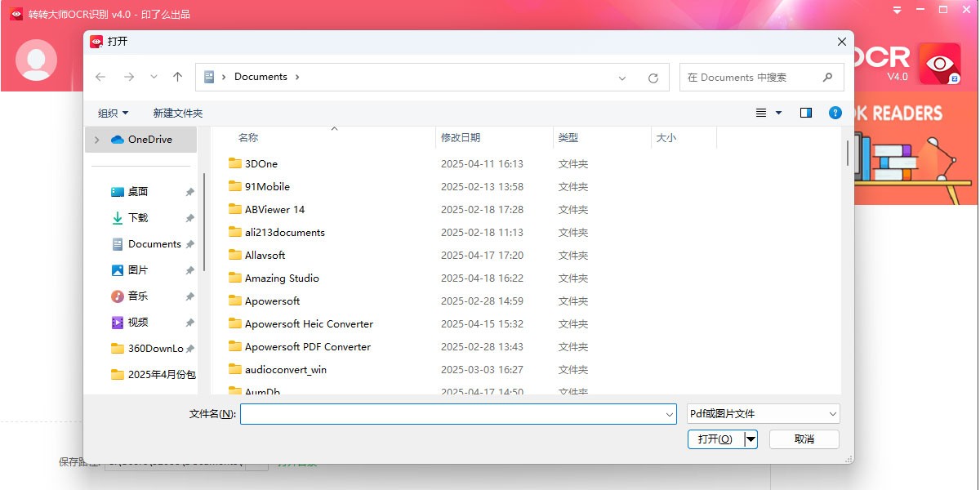Click the 取消 button
The width and height of the screenshot is (980, 490).
804,439
